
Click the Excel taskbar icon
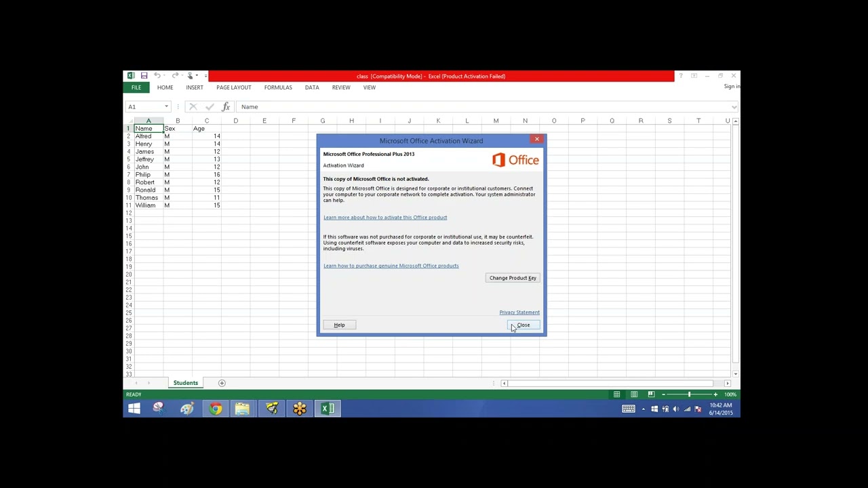click(x=328, y=409)
